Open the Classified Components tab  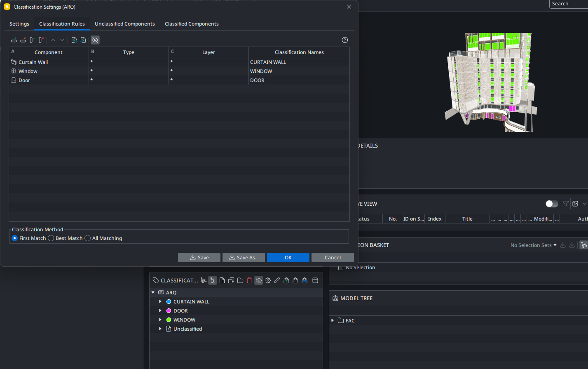pyautogui.click(x=192, y=24)
